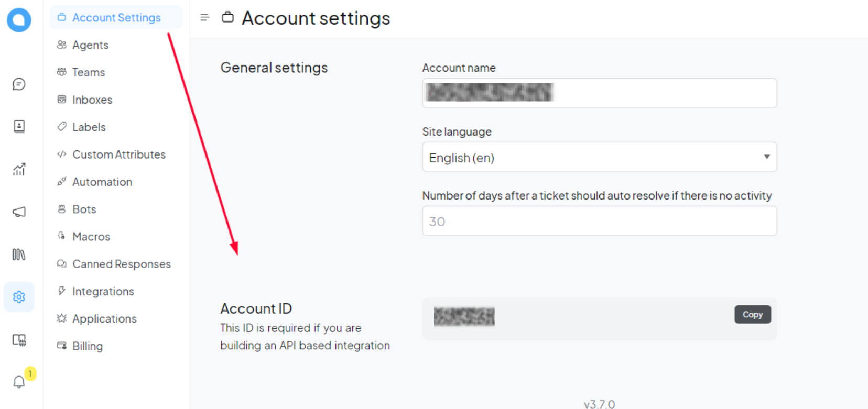Image resolution: width=868 pixels, height=409 pixels.
Task: Click the auto resolve days input
Action: (599, 221)
